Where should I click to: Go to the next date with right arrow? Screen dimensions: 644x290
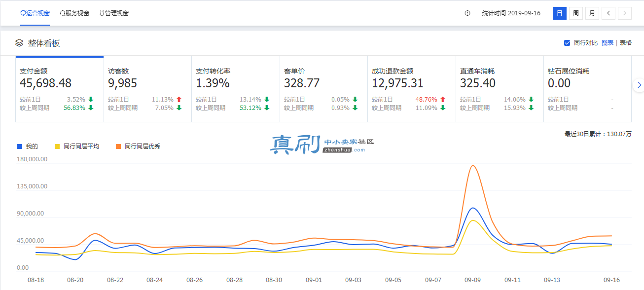[x=625, y=13]
